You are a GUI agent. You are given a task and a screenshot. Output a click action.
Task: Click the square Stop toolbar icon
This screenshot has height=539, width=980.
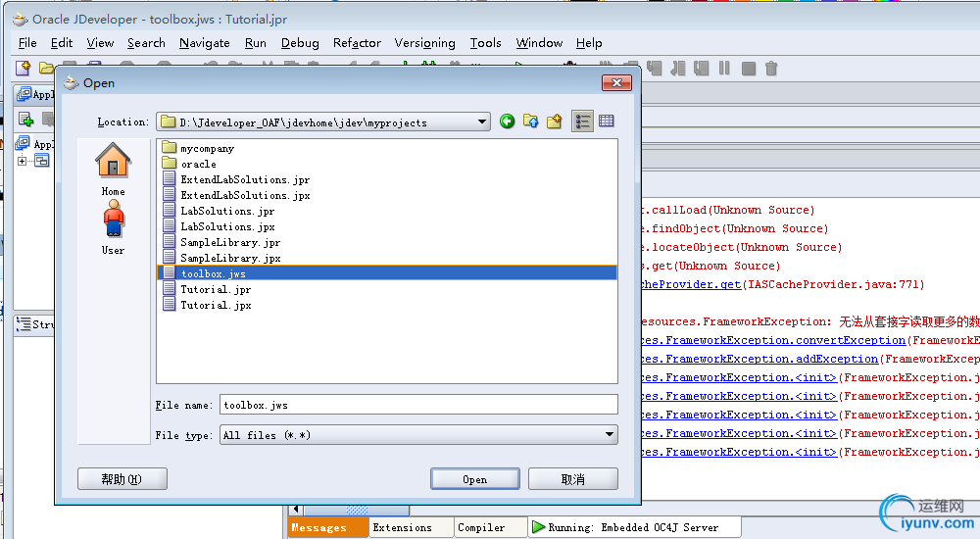coord(748,69)
